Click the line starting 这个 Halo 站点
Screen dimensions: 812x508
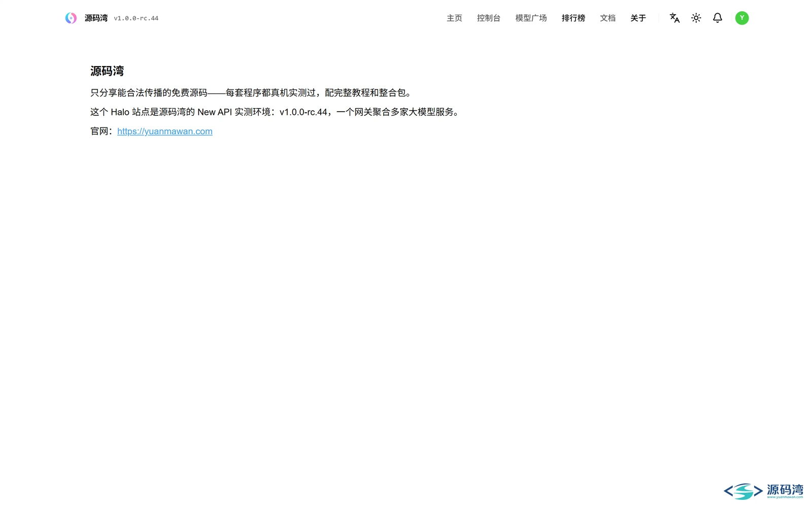[276, 112]
